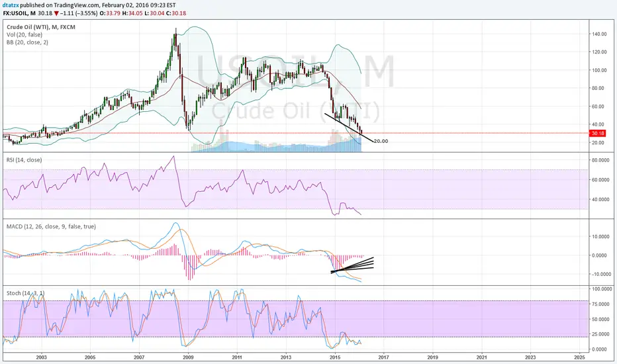This screenshot has width=617, height=364.
Task: Click the red 30.18 current price tag on the axis
Action: click(597, 134)
